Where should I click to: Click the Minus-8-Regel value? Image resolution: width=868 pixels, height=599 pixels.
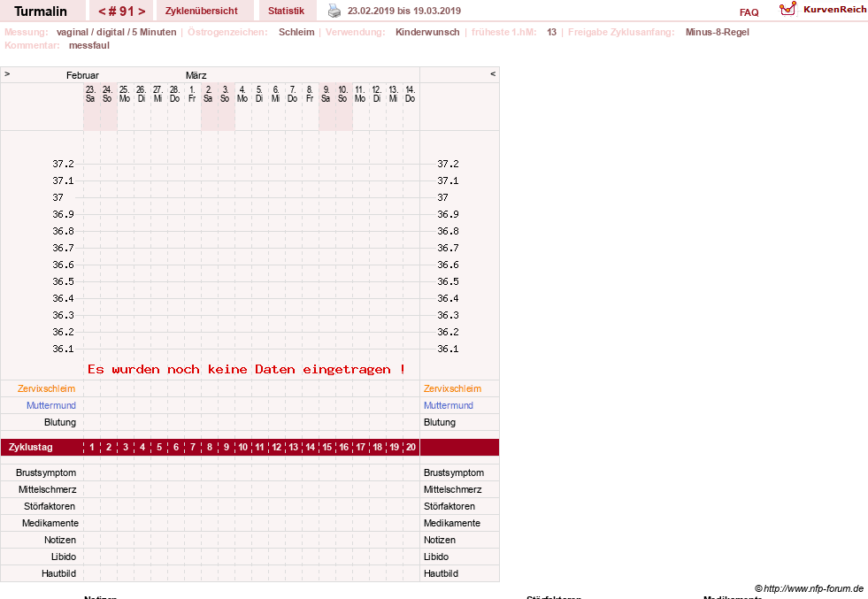click(717, 32)
